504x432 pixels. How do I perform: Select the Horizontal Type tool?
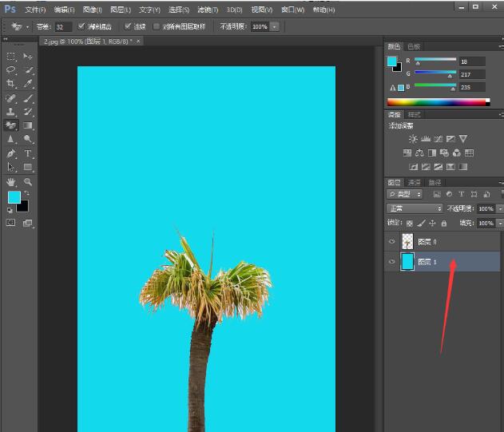click(28, 153)
